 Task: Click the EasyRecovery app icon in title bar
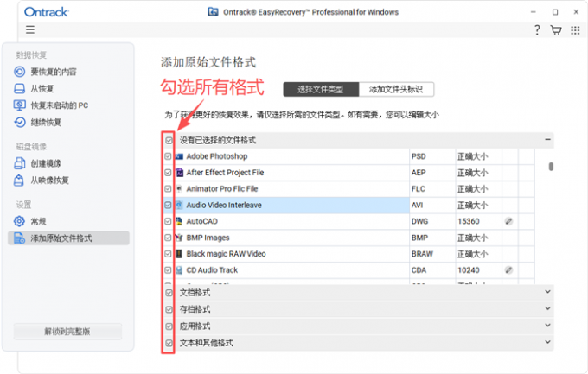pos(213,12)
